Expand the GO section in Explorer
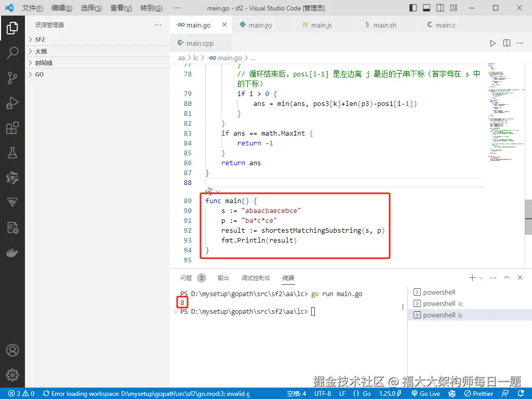The height and width of the screenshot is (399, 532). pyautogui.click(x=97, y=74)
